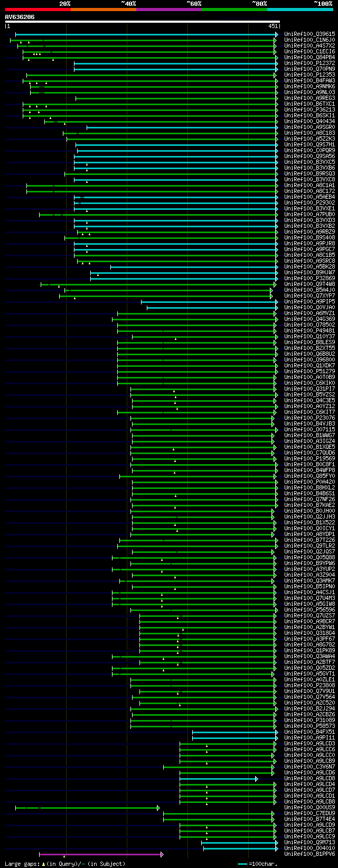
Task: Click the purple alignment bar for B1PPV6
Action: click(x=101, y=854)
